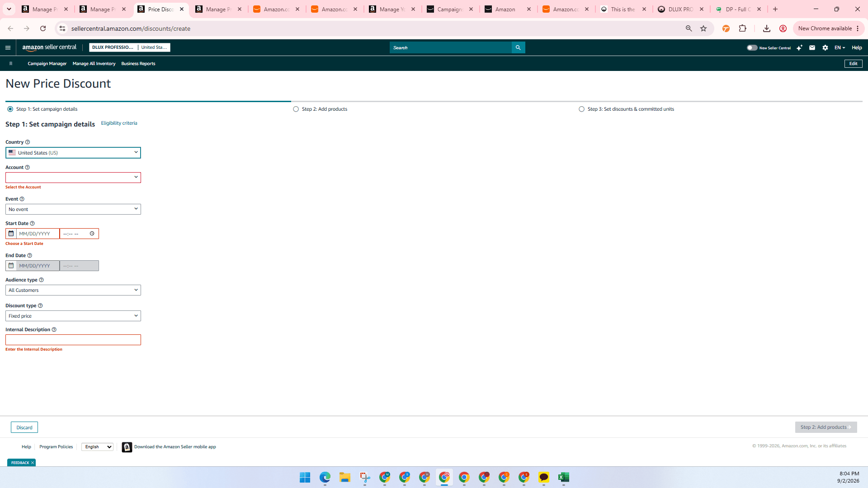The height and width of the screenshot is (488, 868).
Task: Click the Internal Description help icon
Action: (x=54, y=329)
